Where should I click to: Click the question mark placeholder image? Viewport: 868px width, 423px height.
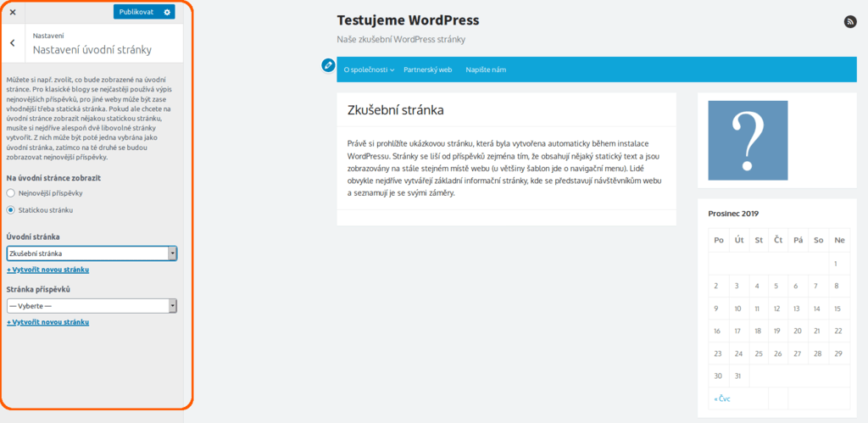pos(741,140)
